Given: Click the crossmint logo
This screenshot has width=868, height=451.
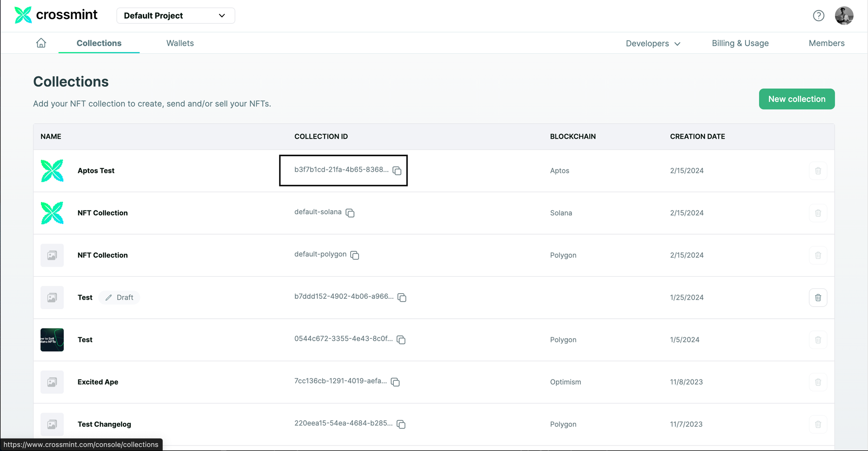Looking at the screenshot, I should 56,15.
